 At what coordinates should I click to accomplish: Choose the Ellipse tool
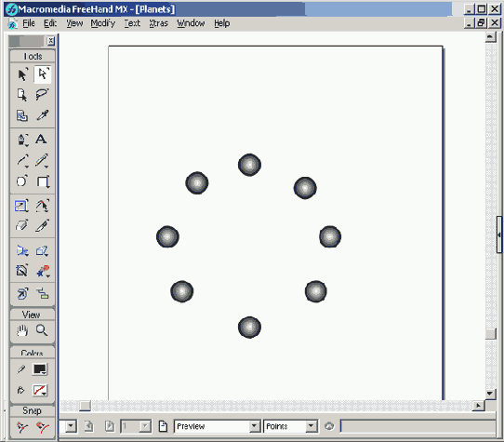pos(22,181)
